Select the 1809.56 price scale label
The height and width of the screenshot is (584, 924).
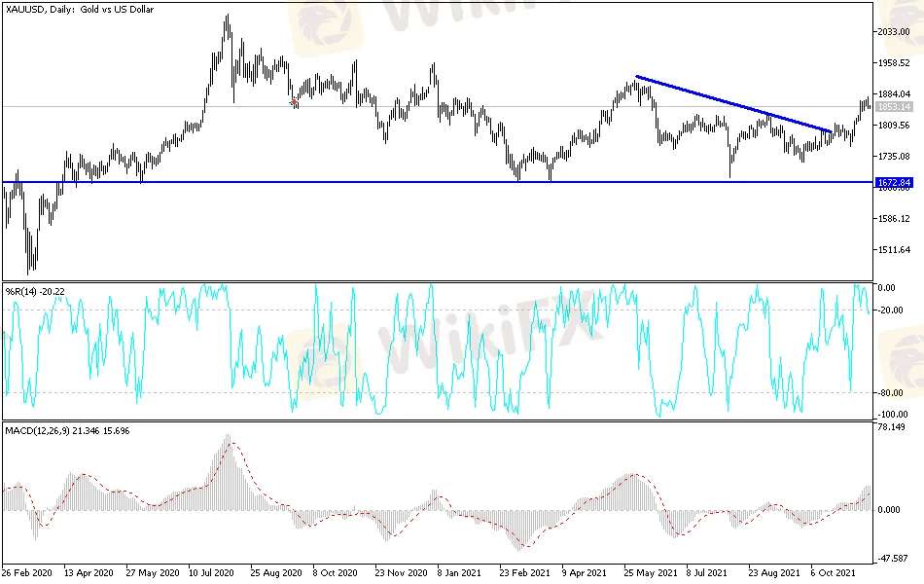[894, 126]
